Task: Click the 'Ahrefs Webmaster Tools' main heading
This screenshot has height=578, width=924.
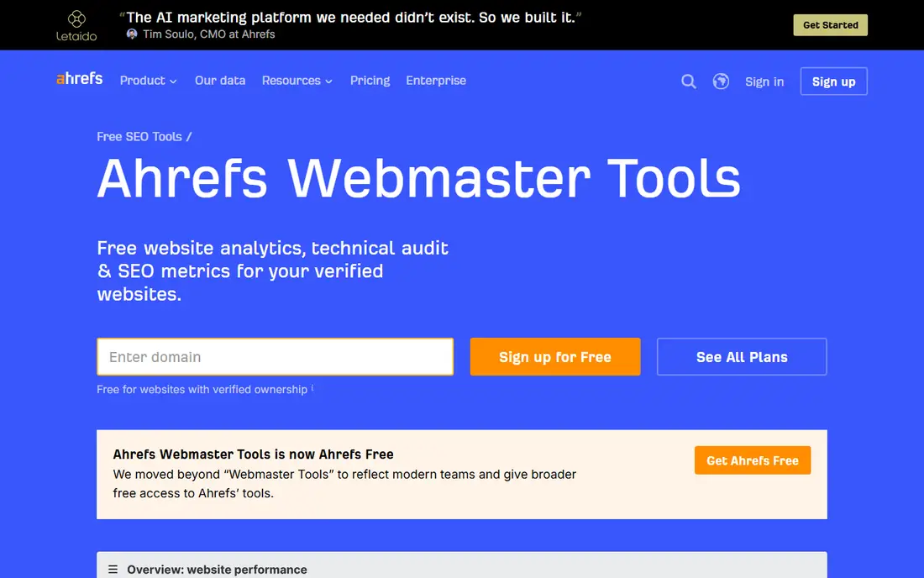Action: (418, 178)
